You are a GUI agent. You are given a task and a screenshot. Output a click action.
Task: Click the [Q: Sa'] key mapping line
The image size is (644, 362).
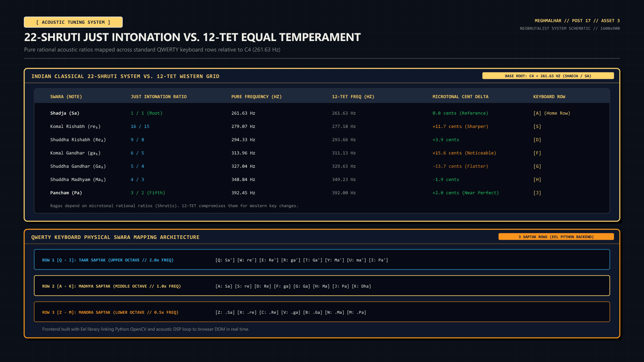coord(302,260)
